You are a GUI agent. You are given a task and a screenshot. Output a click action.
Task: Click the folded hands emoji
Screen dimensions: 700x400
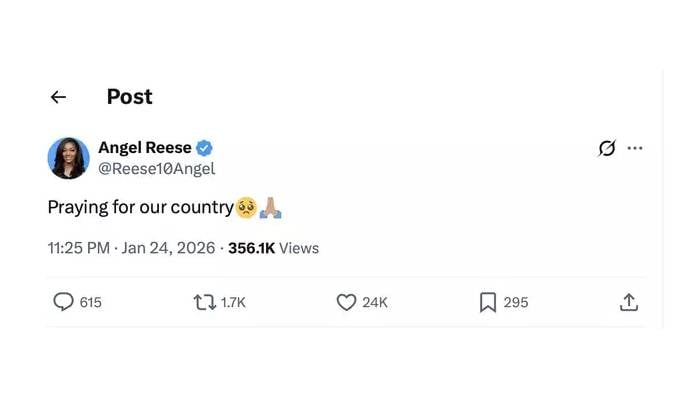click(x=271, y=208)
